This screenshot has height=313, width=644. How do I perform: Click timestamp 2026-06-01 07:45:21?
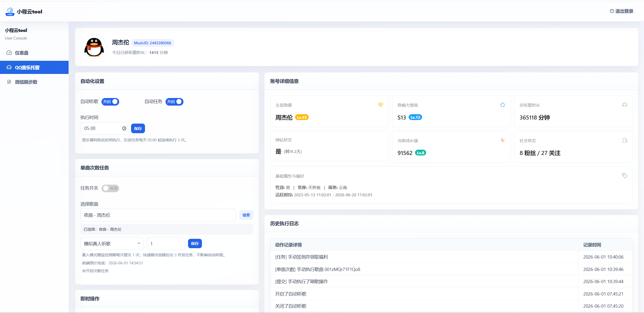603,294
